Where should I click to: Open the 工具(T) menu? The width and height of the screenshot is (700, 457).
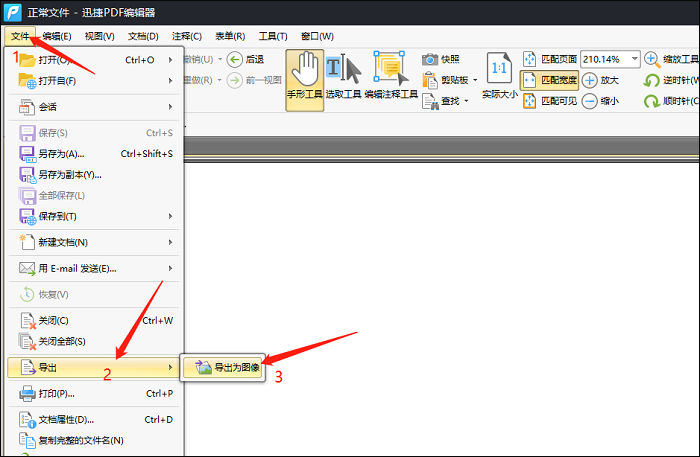click(273, 36)
